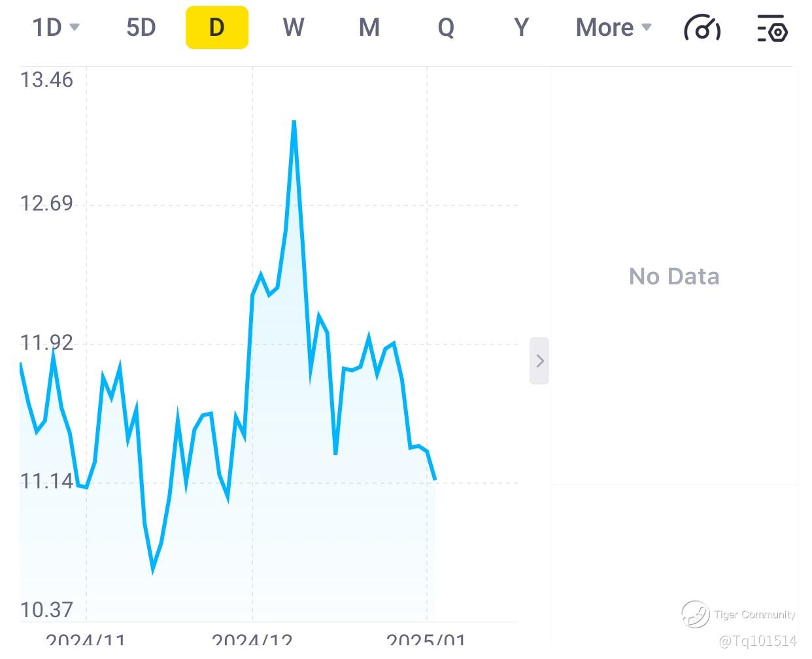This screenshot has width=812, height=659.
Task: Click the speedometer gauge icon
Action: click(x=702, y=28)
